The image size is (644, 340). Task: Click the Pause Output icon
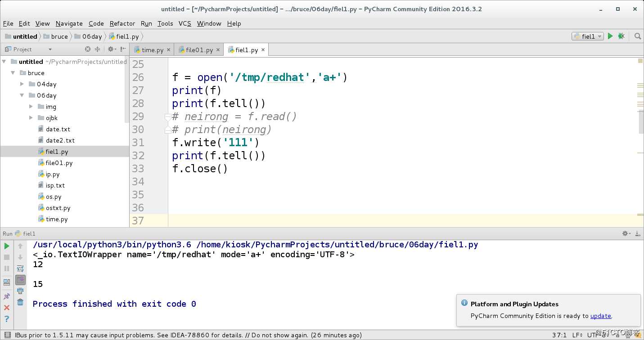point(7,268)
